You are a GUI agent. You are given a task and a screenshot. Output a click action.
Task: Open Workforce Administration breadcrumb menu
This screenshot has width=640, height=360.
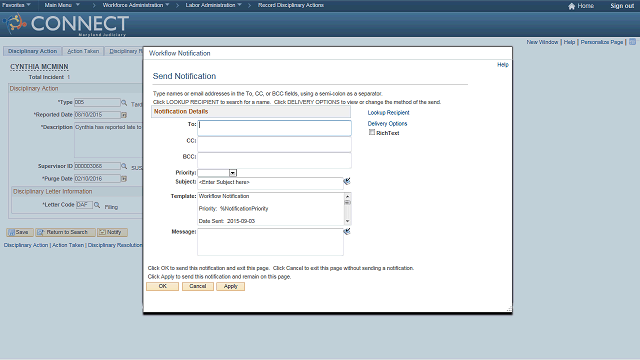coord(136,5)
